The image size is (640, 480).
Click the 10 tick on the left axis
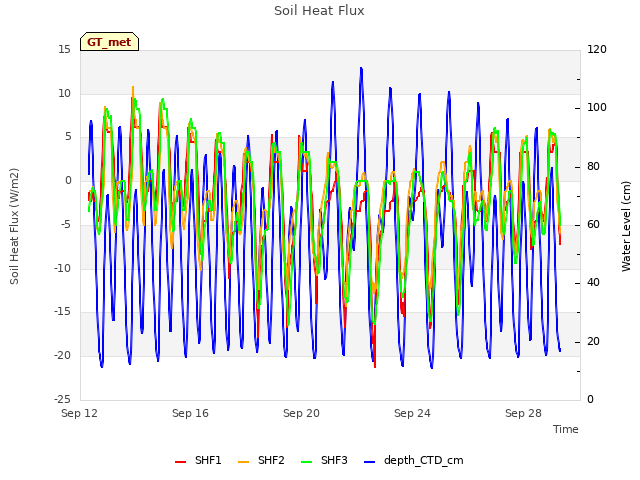point(64,93)
